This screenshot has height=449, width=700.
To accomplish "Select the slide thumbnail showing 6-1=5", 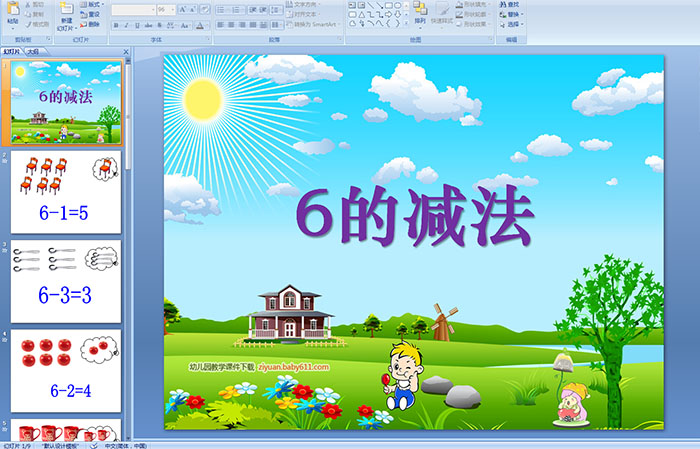I will coord(66,192).
